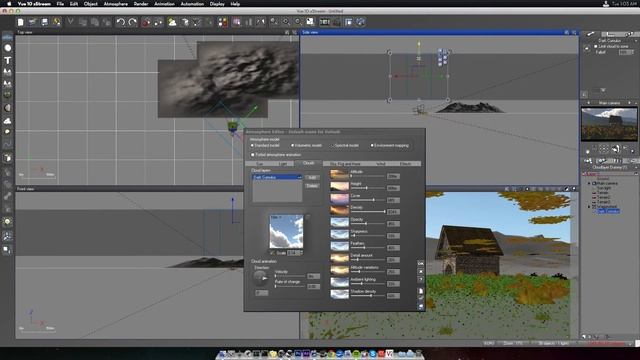Click the OK icon in Atmosphere Editor
The width and height of the screenshot is (640, 360).
tap(421, 264)
